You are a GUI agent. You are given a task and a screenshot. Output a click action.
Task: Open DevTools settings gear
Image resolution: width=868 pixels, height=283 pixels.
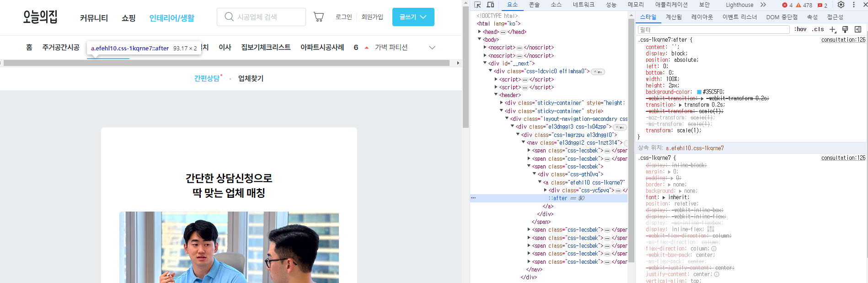click(x=841, y=5)
